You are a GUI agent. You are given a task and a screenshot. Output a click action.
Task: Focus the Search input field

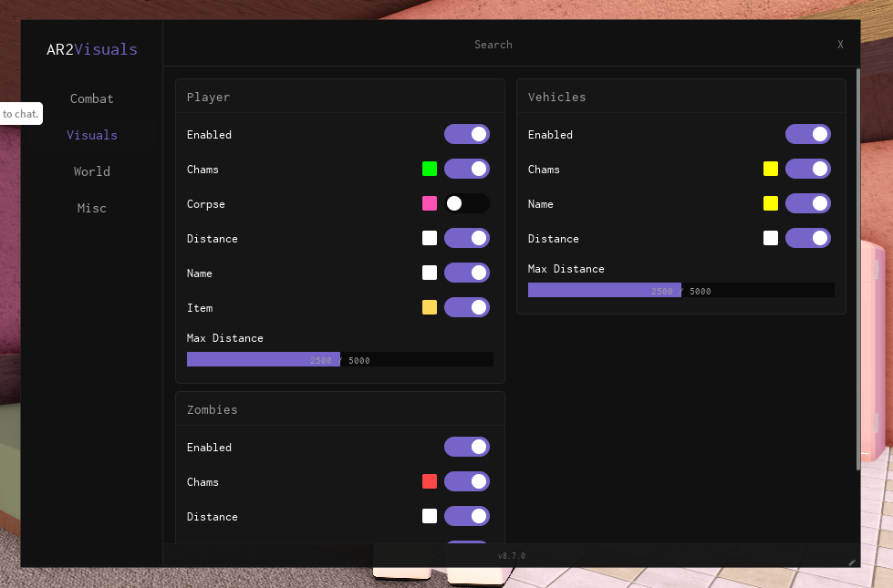493,45
